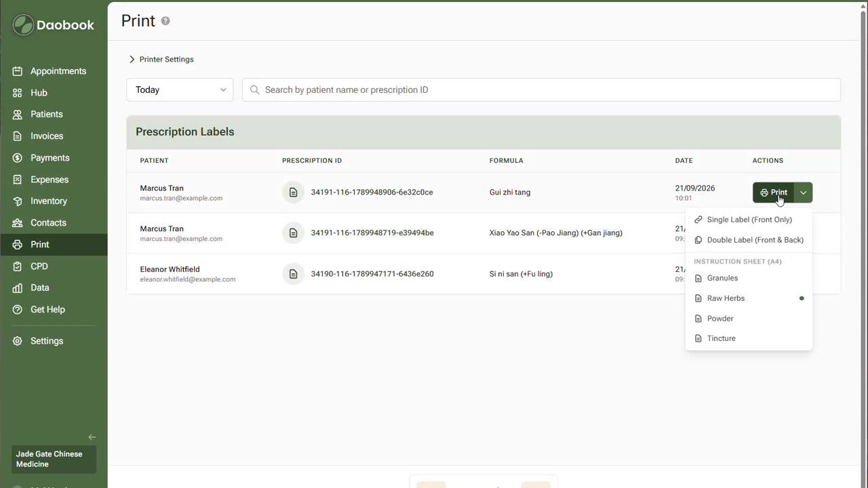
Task: Click the Prescription Labels heading
Action: point(185,132)
